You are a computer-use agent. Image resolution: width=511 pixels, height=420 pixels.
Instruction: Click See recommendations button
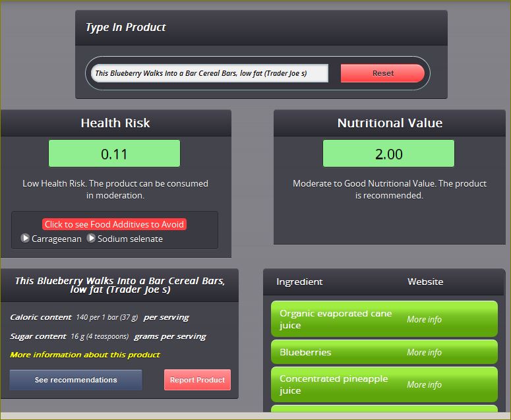(x=76, y=380)
